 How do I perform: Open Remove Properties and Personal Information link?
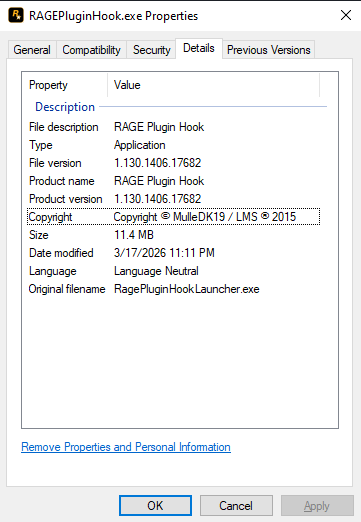click(126, 447)
